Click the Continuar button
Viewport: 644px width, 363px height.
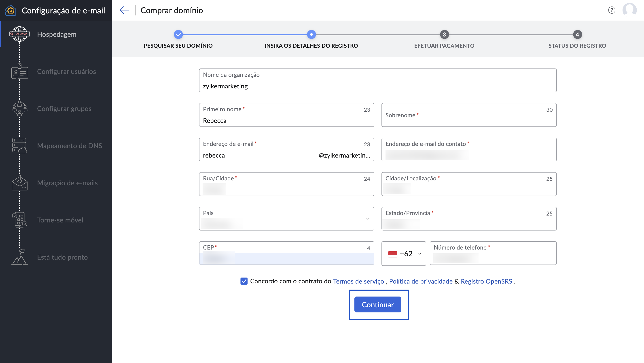click(378, 304)
